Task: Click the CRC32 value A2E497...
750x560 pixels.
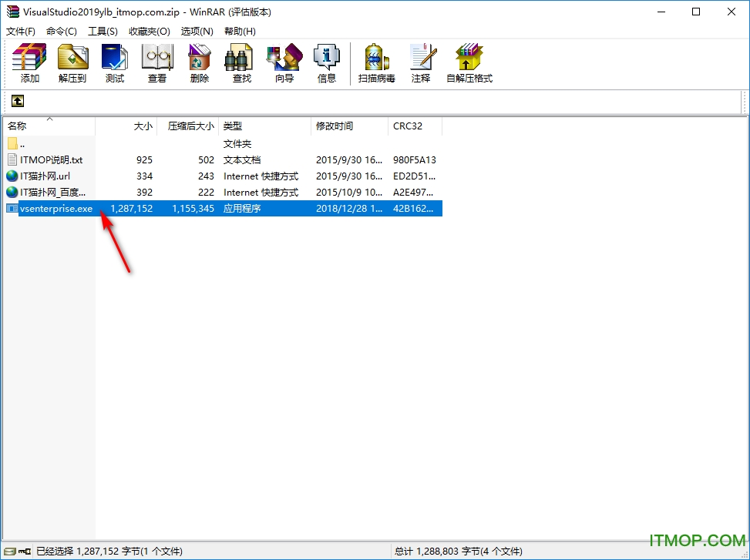Action: 413,192
